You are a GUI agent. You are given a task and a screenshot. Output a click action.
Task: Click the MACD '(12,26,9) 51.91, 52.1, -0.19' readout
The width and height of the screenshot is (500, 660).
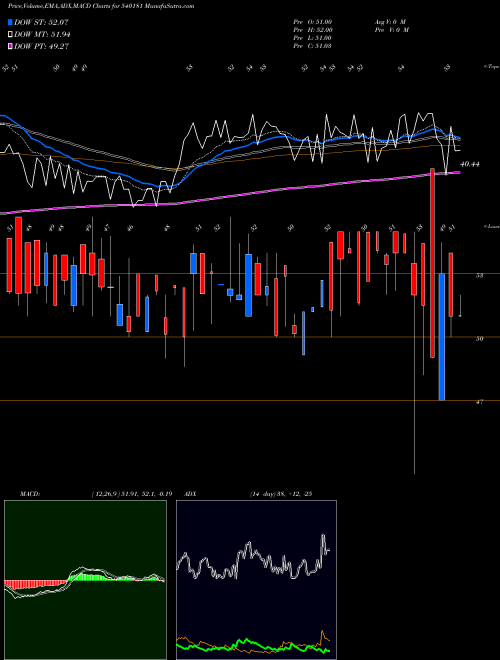coord(131,494)
